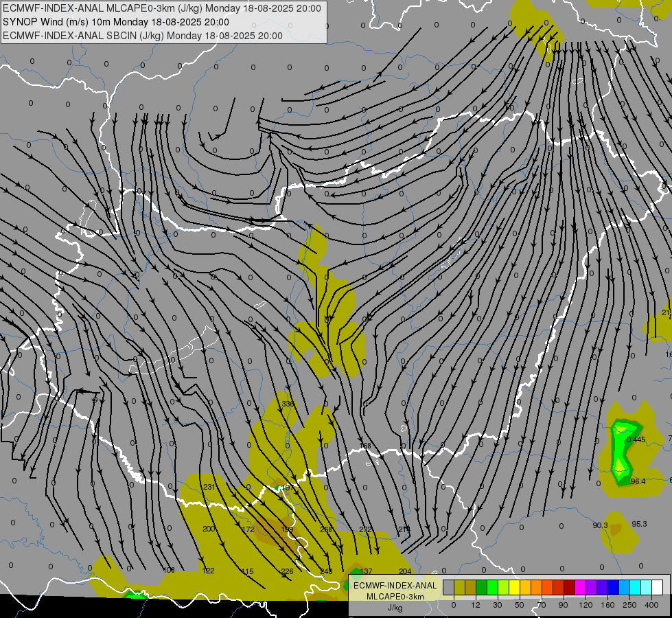Click the value 0.445 beside green patch
Screen dimensions: 672x618
[636, 439]
